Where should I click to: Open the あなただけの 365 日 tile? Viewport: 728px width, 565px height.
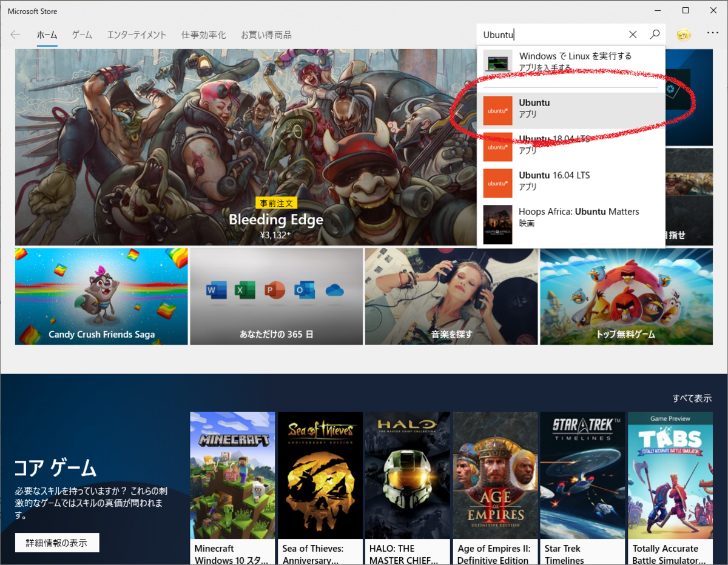point(276,296)
